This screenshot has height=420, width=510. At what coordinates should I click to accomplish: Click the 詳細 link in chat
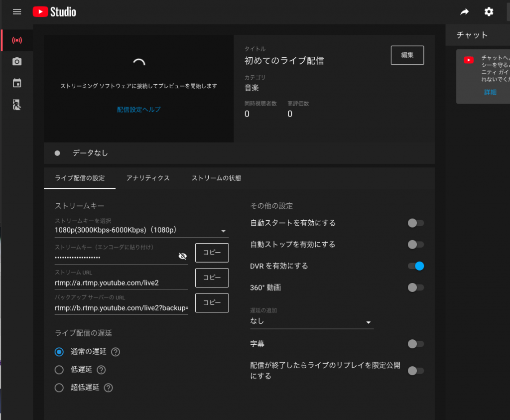click(490, 92)
